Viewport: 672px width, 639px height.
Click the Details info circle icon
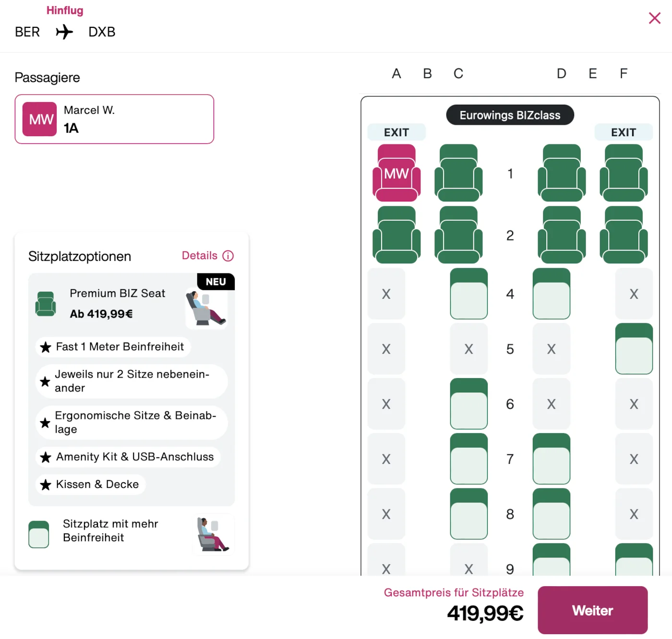click(228, 256)
